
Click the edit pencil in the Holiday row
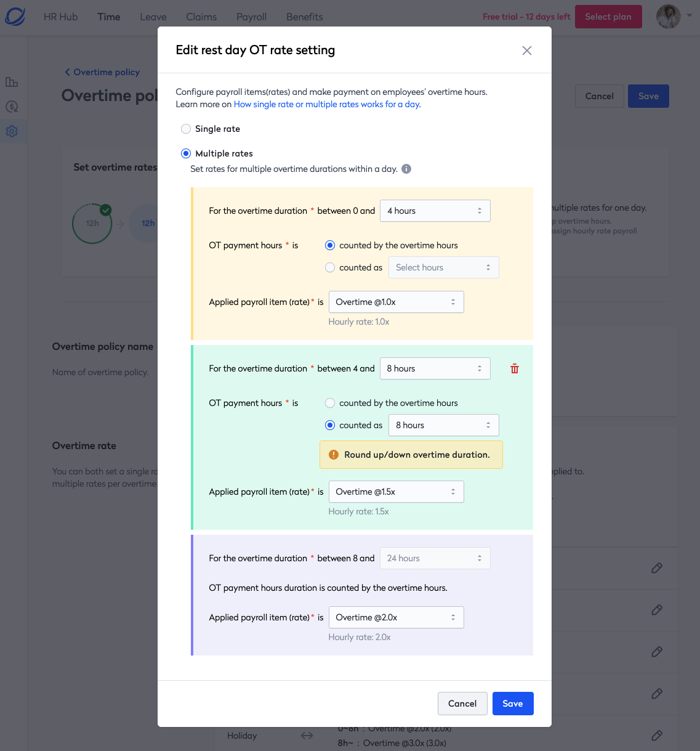click(657, 736)
